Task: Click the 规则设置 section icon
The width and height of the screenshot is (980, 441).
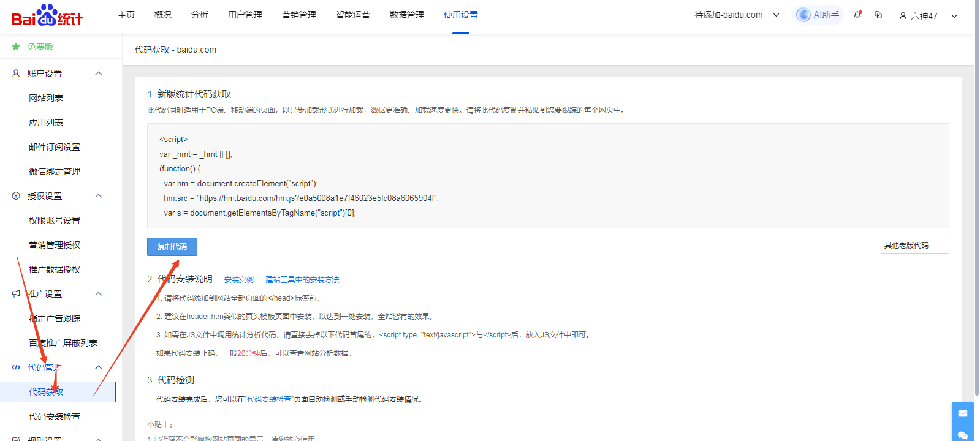Action: pyautogui.click(x=16, y=439)
